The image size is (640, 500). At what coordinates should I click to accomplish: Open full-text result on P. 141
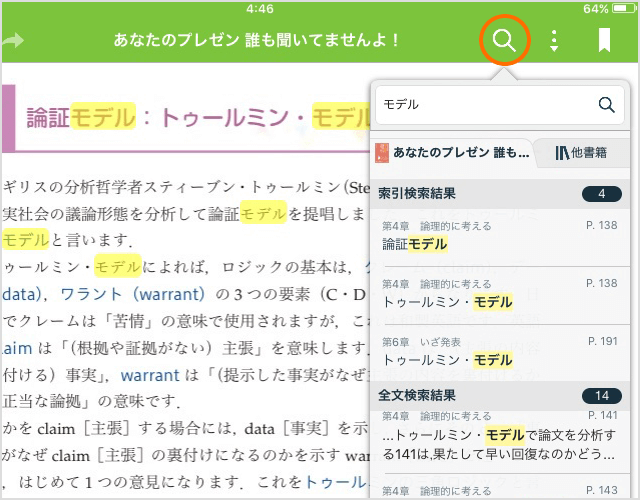500,441
